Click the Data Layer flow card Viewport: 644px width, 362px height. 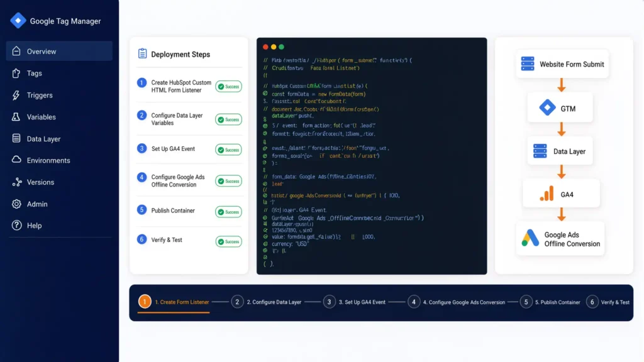click(x=560, y=151)
